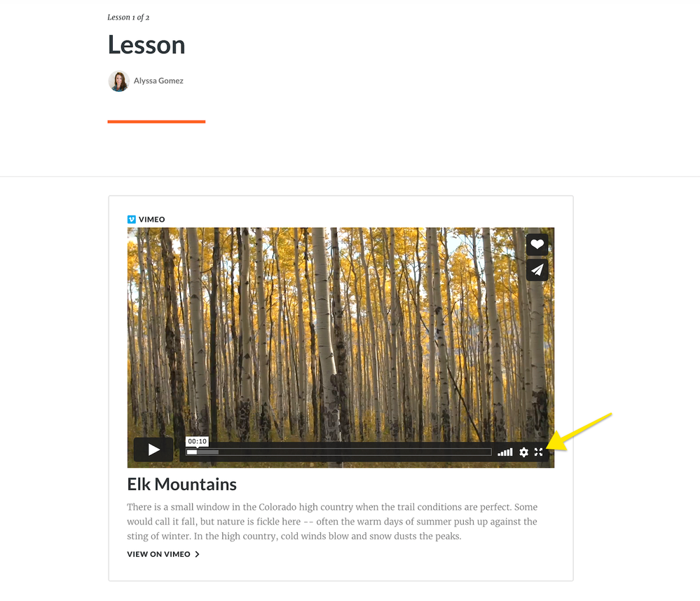Viewport: 700px width, 601px height.
Task: Seek to the middle of the video progress bar
Action: click(339, 452)
